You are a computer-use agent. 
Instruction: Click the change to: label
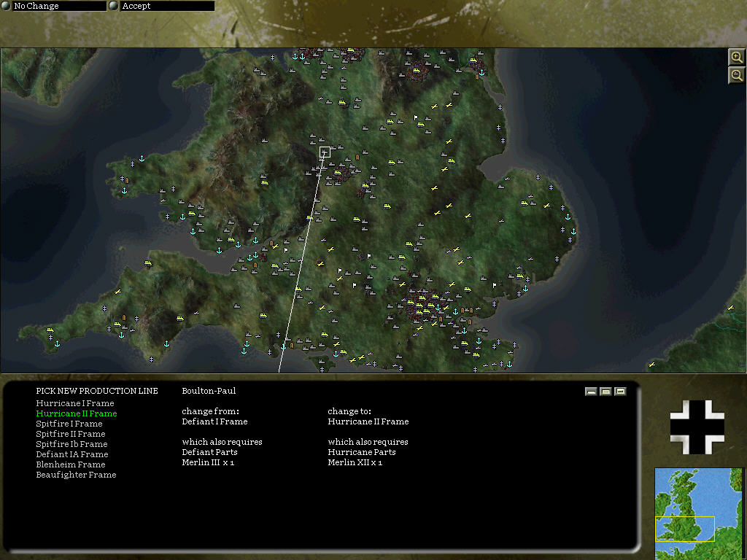[349, 411]
